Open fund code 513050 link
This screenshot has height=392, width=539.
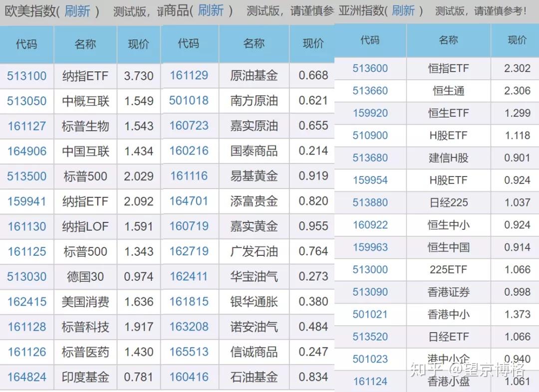[27, 101]
